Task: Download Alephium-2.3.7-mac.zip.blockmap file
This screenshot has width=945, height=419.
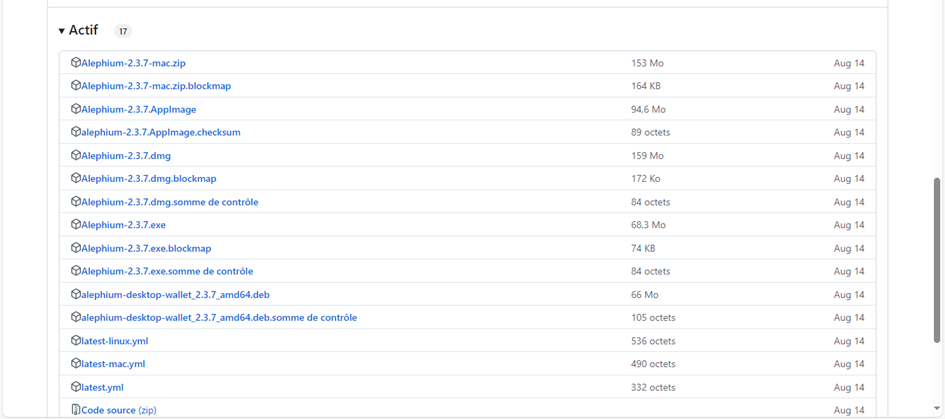Action: coord(156,86)
